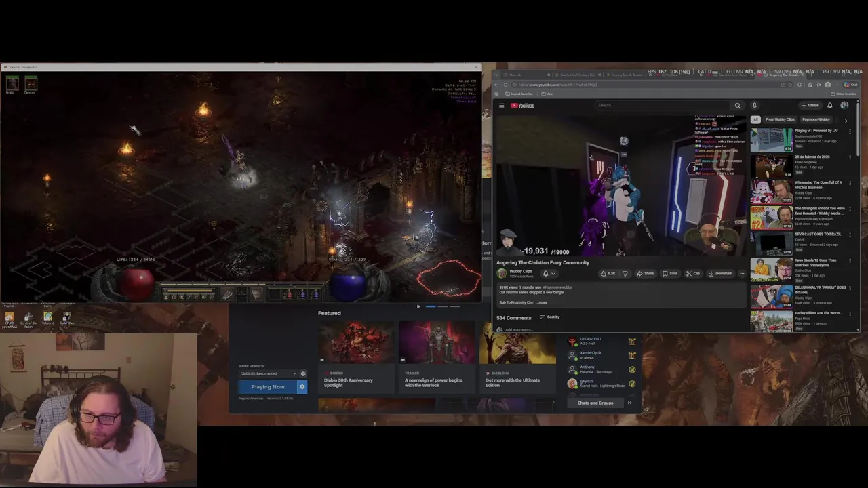
Task: Like the video with the thumbs-up
Action: click(608, 274)
